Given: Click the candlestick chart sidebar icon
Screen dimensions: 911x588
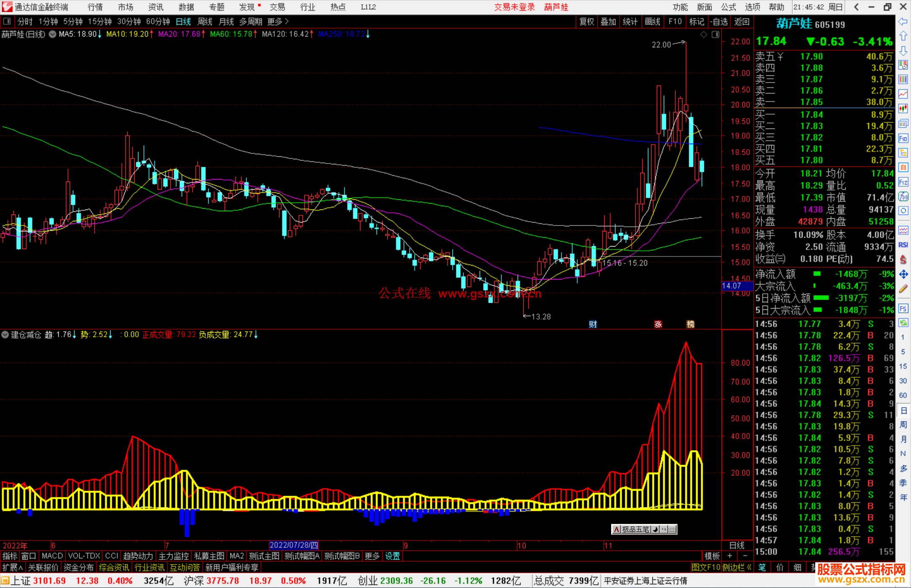Looking at the screenshot, I should pos(903,109).
